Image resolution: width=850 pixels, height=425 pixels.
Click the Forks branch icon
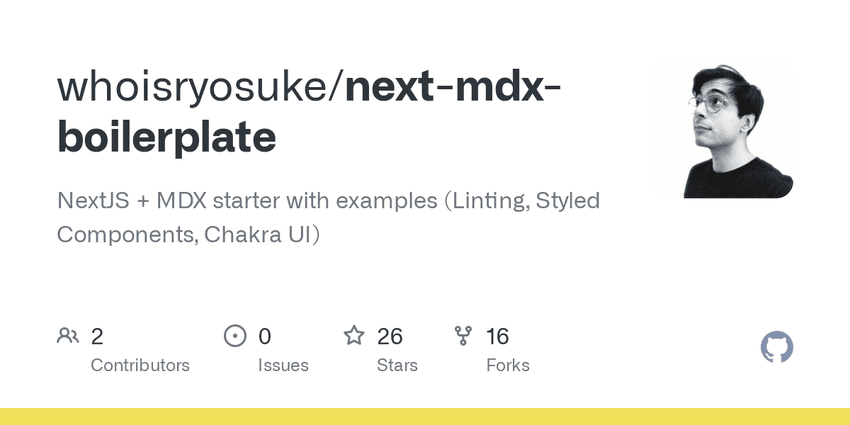463,336
